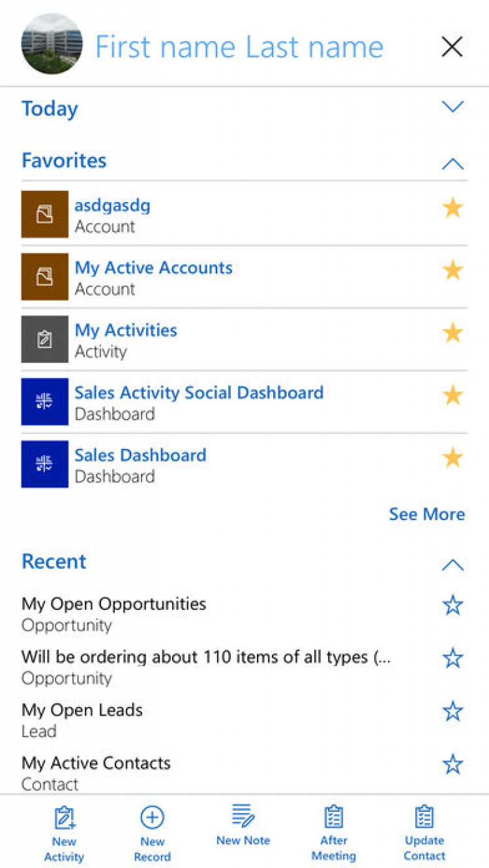
Task: Click the Sales Dashboard tile icon
Action: pos(44,464)
